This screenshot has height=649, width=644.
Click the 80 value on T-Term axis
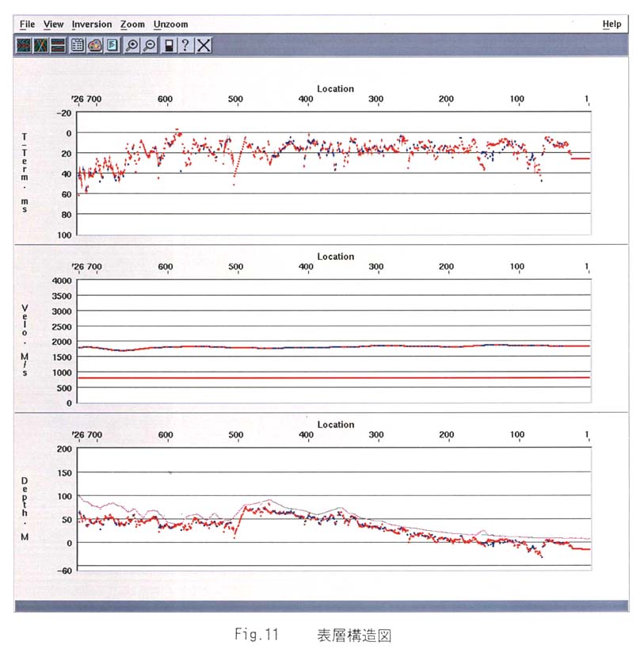[x=67, y=215]
